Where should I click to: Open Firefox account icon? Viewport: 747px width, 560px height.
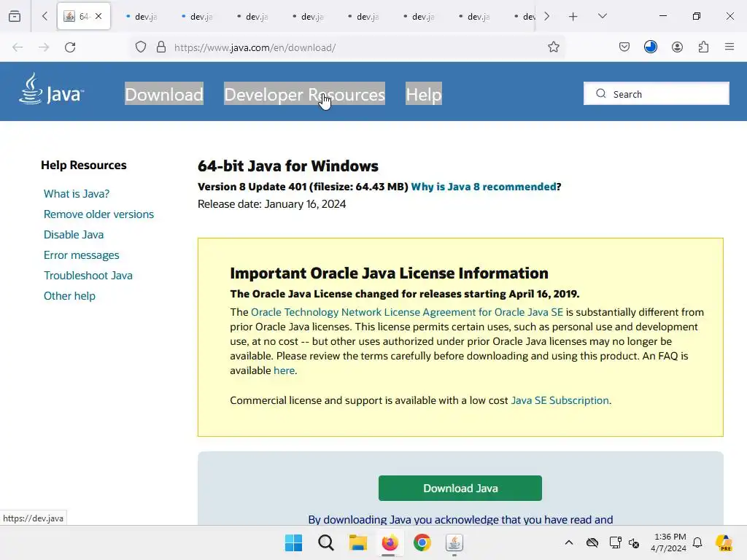coord(677,47)
